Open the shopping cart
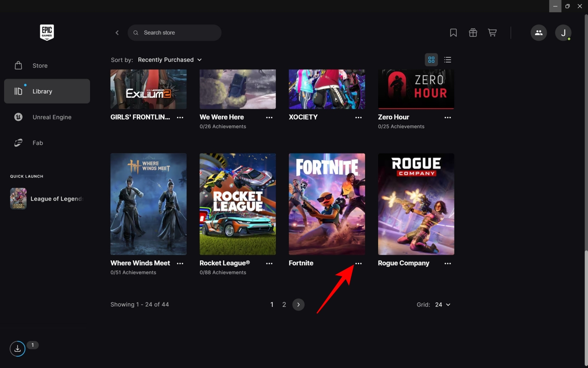Image resolution: width=588 pixels, height=368 pixels. pyautogui.click(x=492, y=33)
